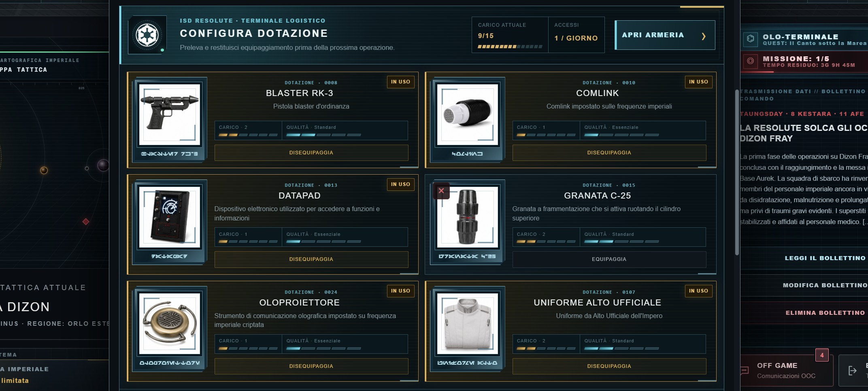The width and height of the screenshot is (868, 391).
Task: Click the Blaster RK-3 Carico bar
Action: coord(248,135)
